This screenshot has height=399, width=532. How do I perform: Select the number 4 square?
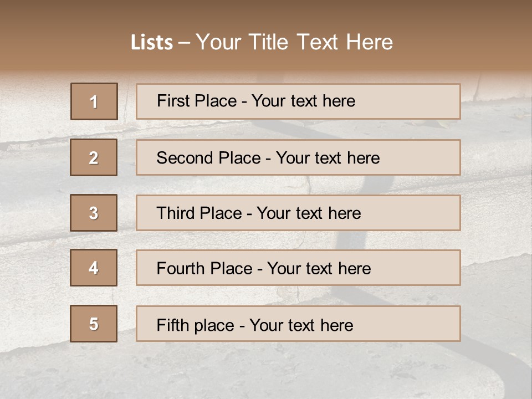coord(94,268)
